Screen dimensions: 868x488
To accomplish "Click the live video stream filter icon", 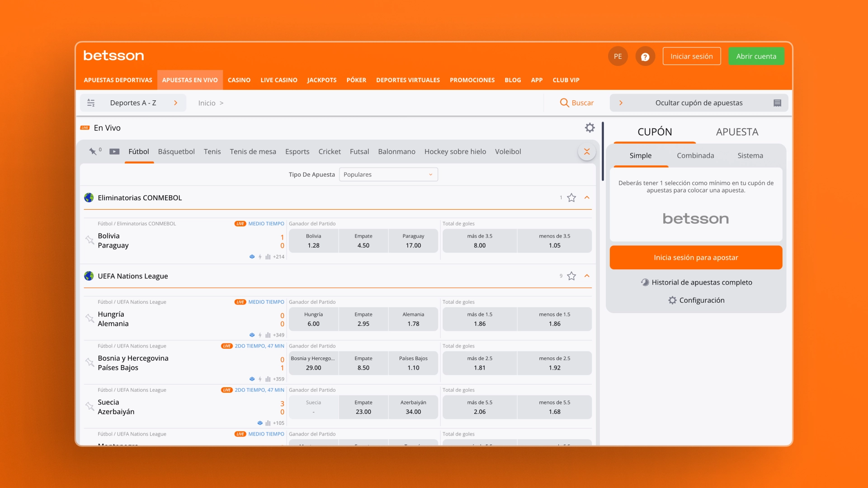I will click(x=114, y=152).
